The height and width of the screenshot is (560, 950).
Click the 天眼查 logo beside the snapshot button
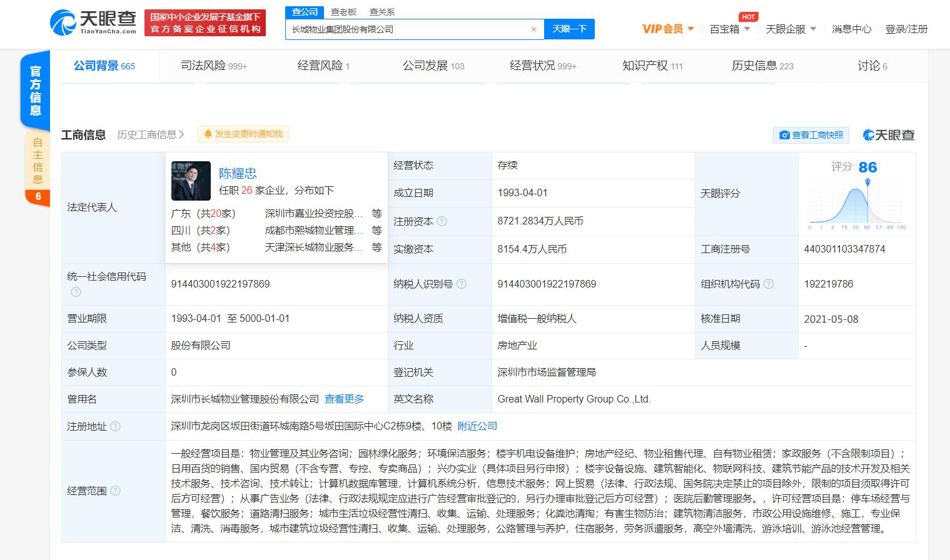pos(889,135)
